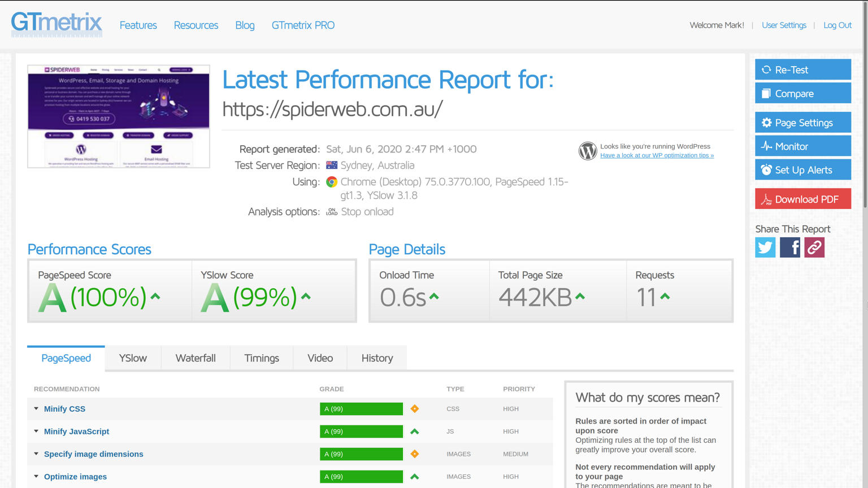
Task: Click the Minify JavaScript link
Action: 76,432
